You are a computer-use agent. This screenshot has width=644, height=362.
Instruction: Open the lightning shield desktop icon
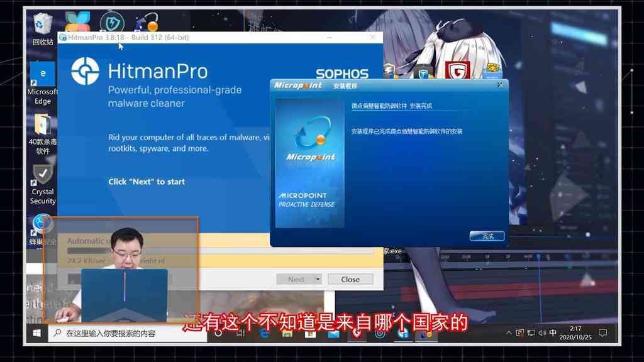(112, 22)
